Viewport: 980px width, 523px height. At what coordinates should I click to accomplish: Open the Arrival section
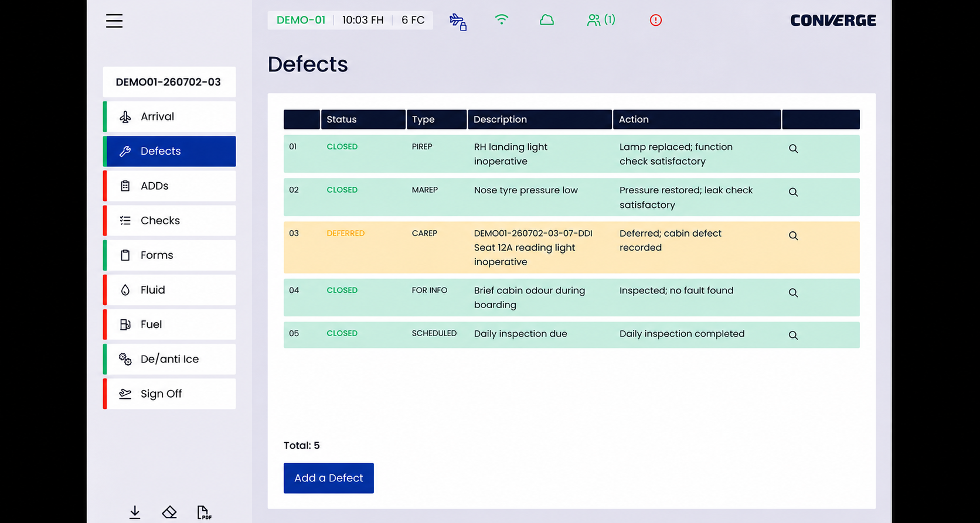[x=169, y=117]
